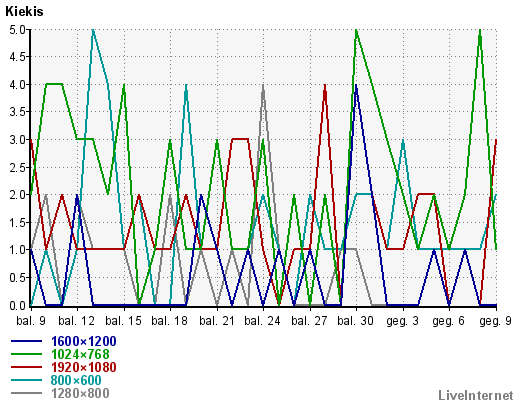The height and width of the screenshot is (405, 520).
Task: Click the green 1024×768 legend line
Action: (26, 354)
